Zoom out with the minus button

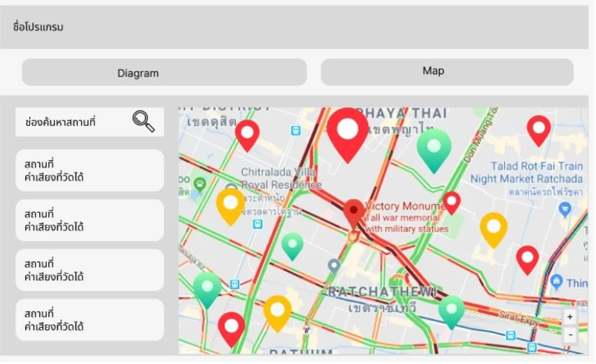(570, 335)
